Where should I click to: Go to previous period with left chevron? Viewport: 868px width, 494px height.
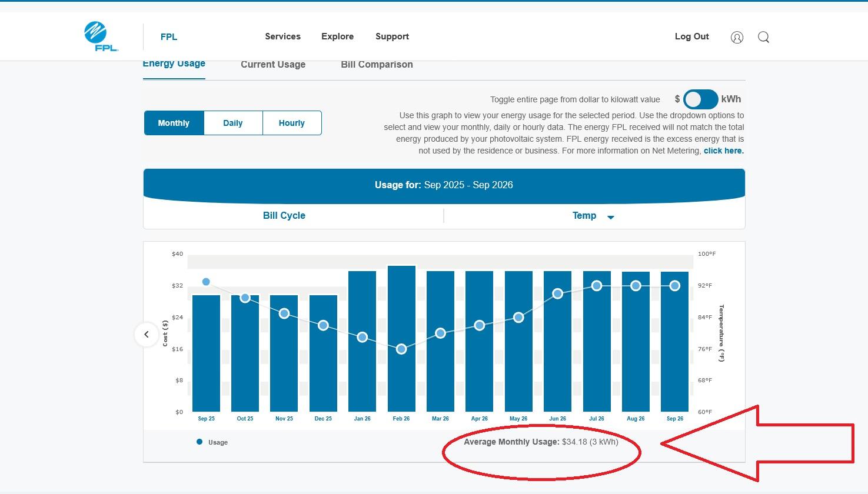pyautogui.click(x=147, y=334)
